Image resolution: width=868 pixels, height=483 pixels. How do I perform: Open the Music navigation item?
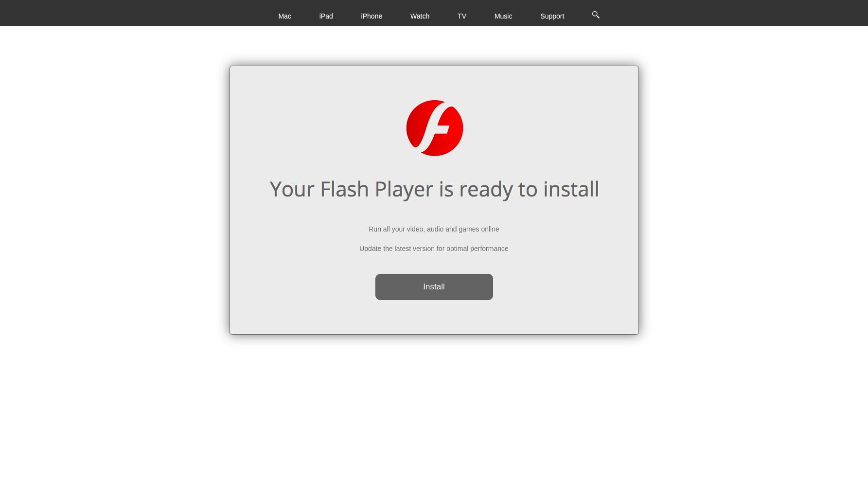coord(503,16)
